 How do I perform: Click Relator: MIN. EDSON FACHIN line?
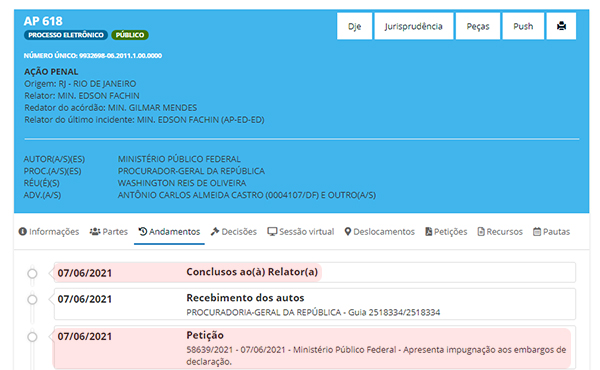click(82, 96)
